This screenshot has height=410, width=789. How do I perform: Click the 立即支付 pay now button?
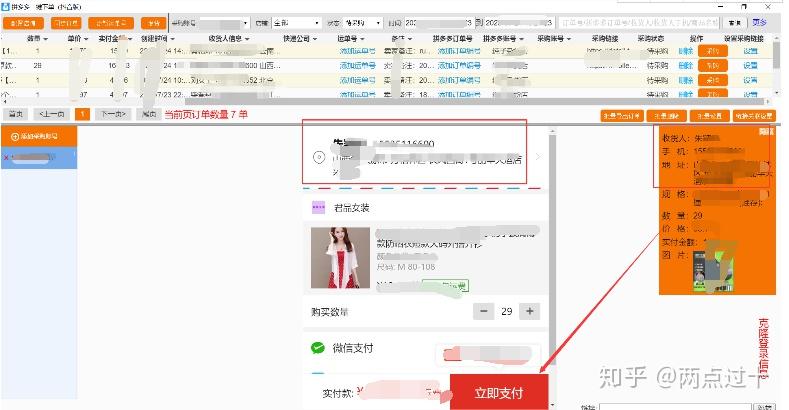(498, 392)
